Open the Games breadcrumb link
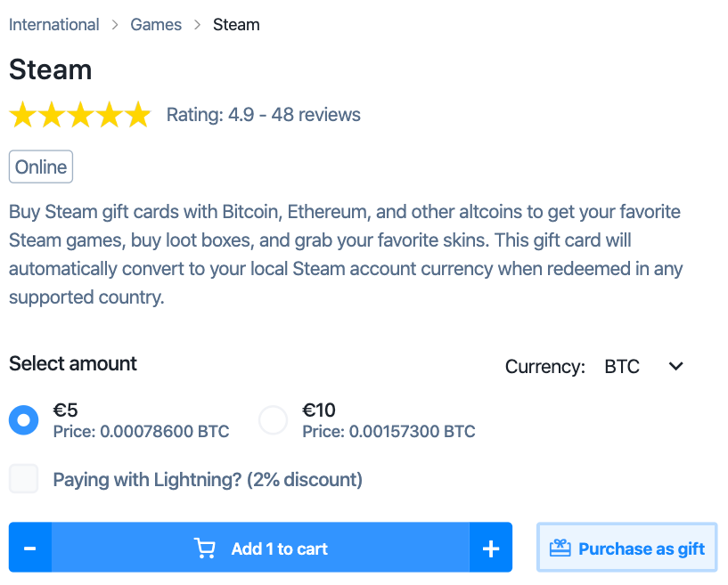 (156, 25)
